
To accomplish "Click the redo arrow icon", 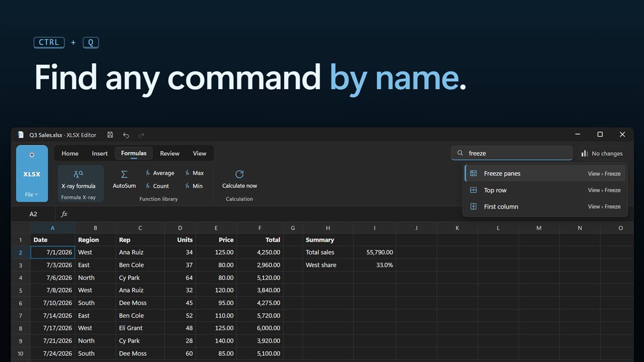I will tap(141, 135).
